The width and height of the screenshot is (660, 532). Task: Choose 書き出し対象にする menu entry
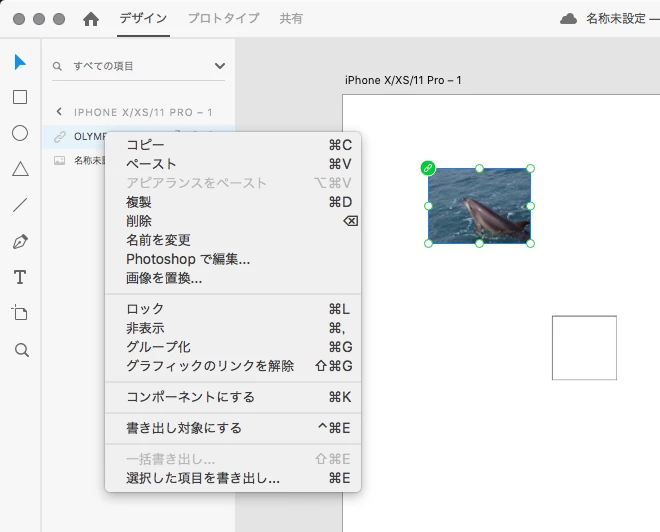click(233, 428)
